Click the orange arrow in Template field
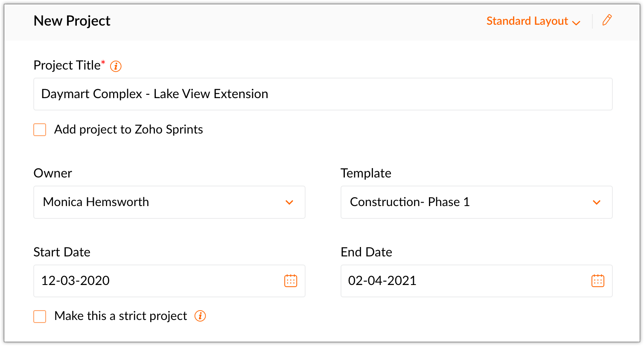The width and height of the screenshot is (644, 346). coord(597,202)
